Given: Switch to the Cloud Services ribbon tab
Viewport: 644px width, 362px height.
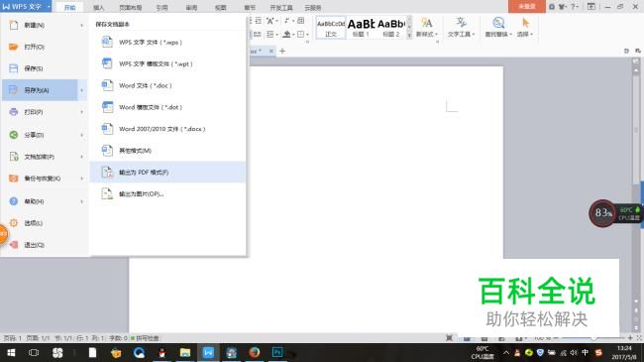Looking at the screenshot, I should [x=312, y=8].
